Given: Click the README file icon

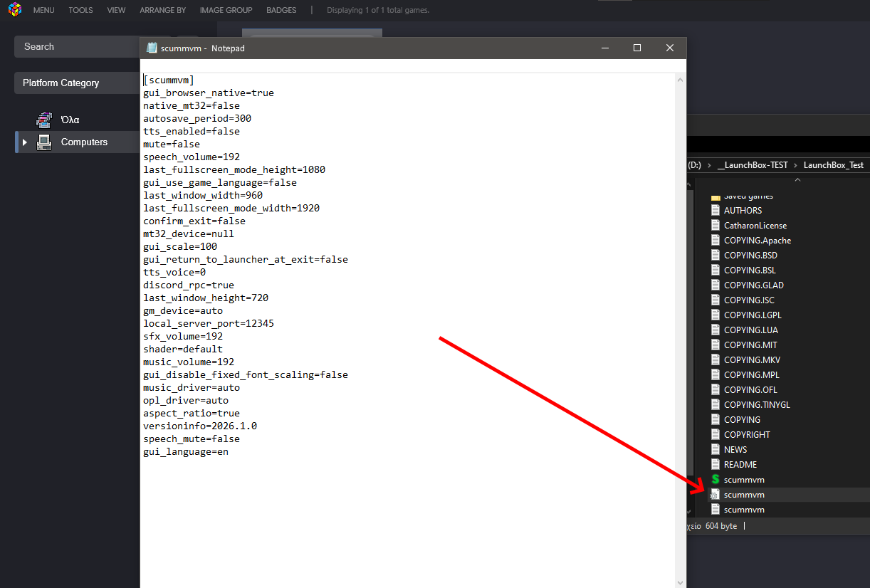Looking at the screenshot, I should 716,465.
